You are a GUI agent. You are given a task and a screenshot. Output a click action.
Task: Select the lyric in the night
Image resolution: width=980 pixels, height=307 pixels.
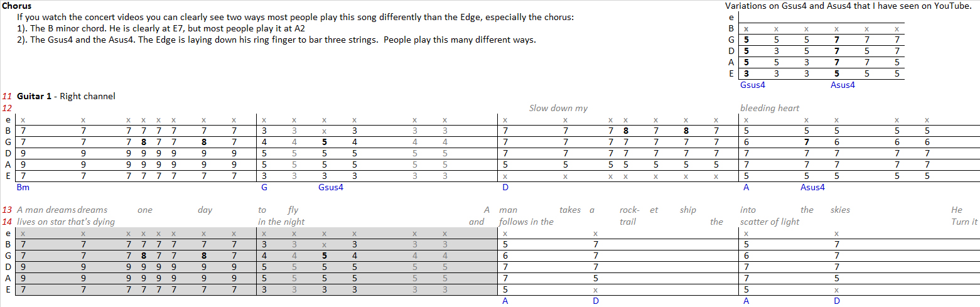[x=281, y=222]
